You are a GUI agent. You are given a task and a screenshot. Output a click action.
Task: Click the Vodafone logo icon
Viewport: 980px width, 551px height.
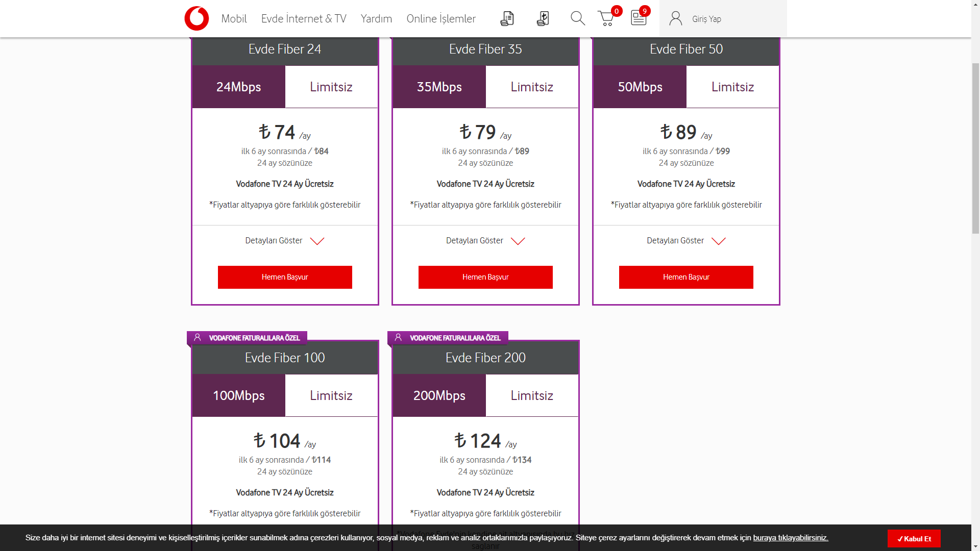(x=197, y=19)
